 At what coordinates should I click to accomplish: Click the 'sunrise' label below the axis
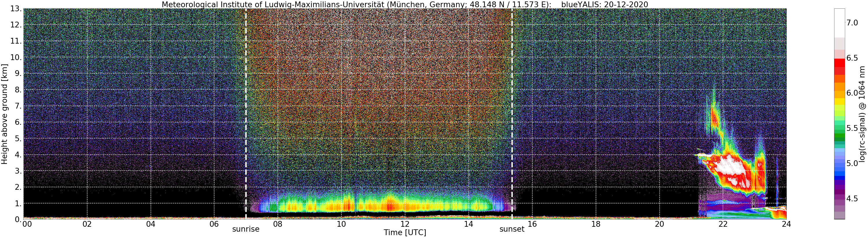246,229
